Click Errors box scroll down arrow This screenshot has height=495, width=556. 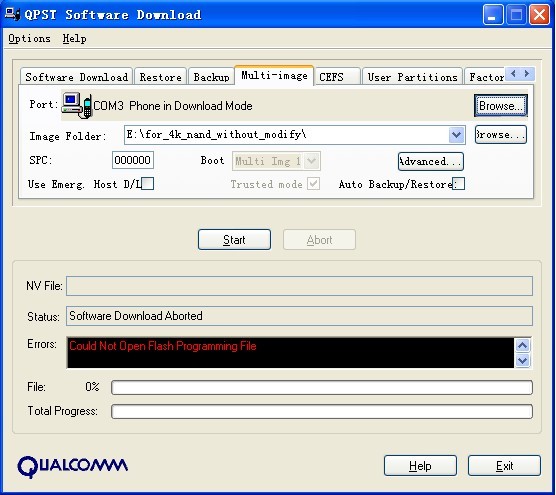pyautogui.click(x=522, y=360)
